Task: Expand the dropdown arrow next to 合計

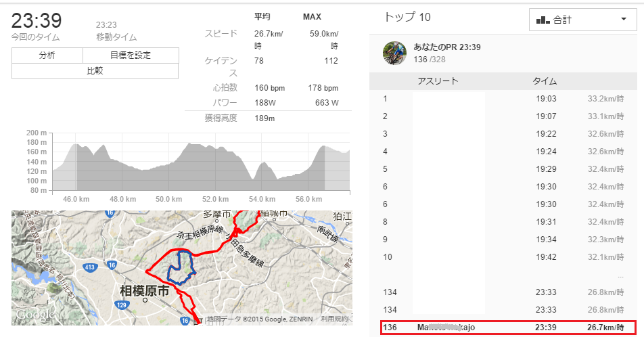Action: 623,20
